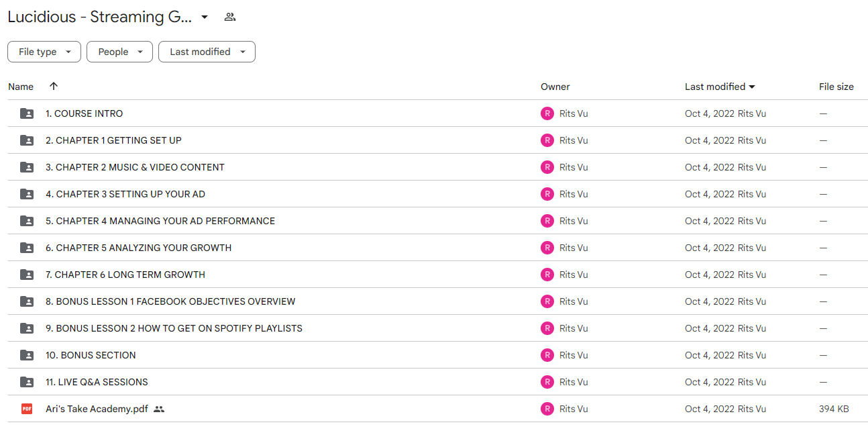Click the name sort ascending arrow icon
Image resolution: width=868 pixels, height=439 pixels.
pos(54,87)
